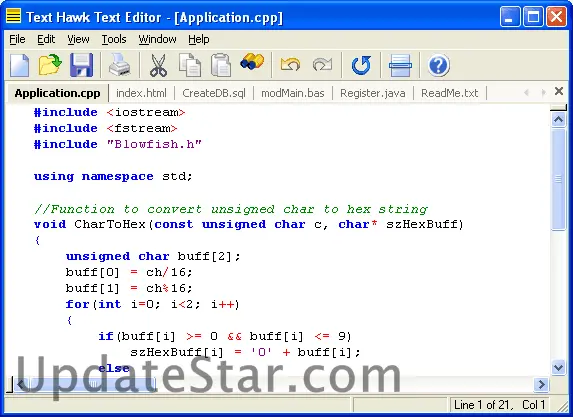The image size is (573, 417).
Task: Switch to the Register.java tab
Action: [x=373, y=93]
